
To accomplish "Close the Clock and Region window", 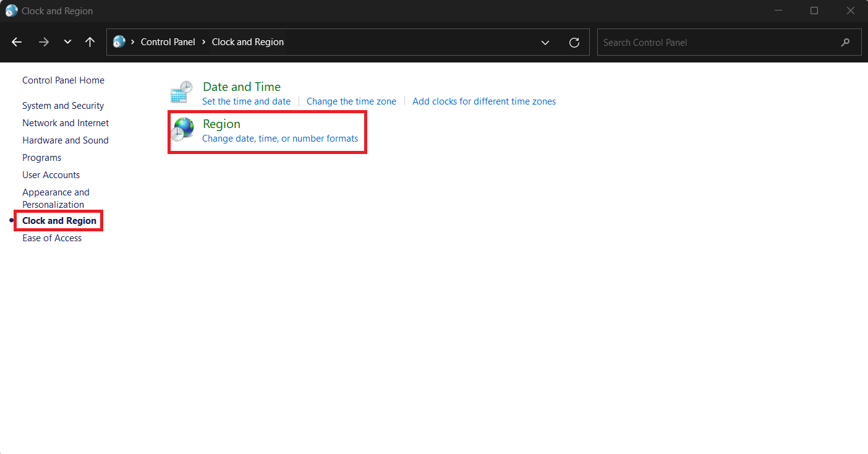I will (x=851, y=11).
